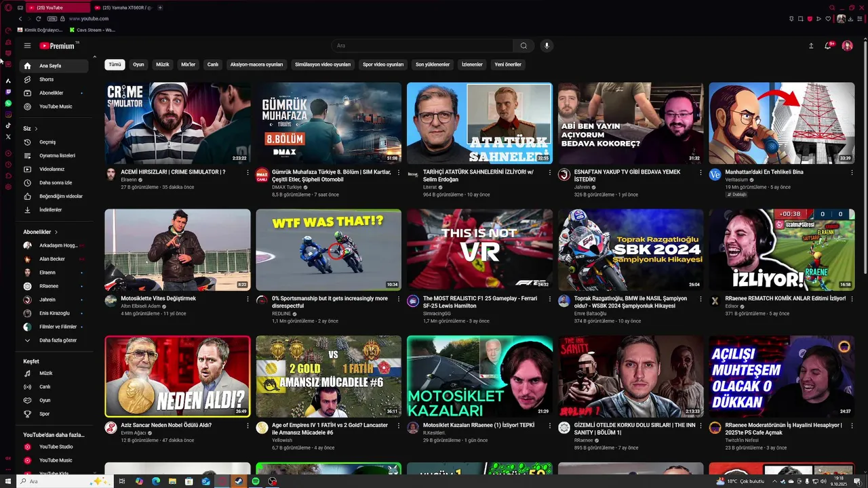Click the YouTube search input field
The image size is (868, 488).
pos(422,45)
